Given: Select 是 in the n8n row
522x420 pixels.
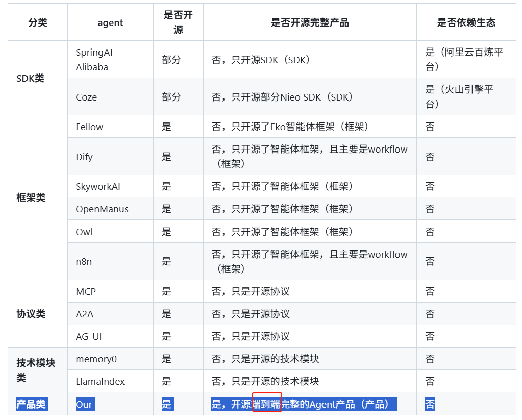Looking at the screenshot, I should [x=166, y=261].
